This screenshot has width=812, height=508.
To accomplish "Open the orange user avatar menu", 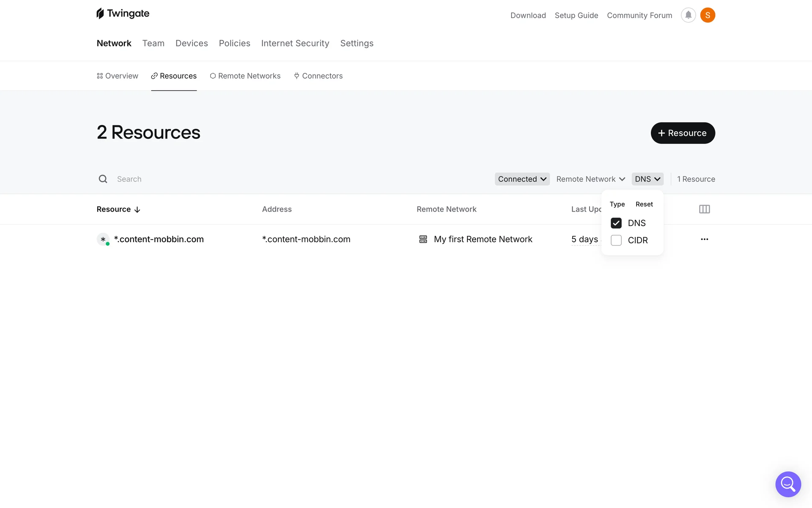I will tap(708, 15).
